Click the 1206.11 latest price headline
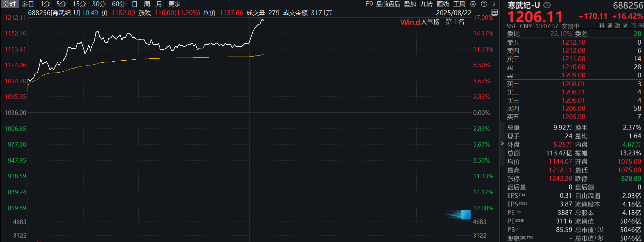Image resolution: width=644 pixels, height=242 pixels. 535,17
